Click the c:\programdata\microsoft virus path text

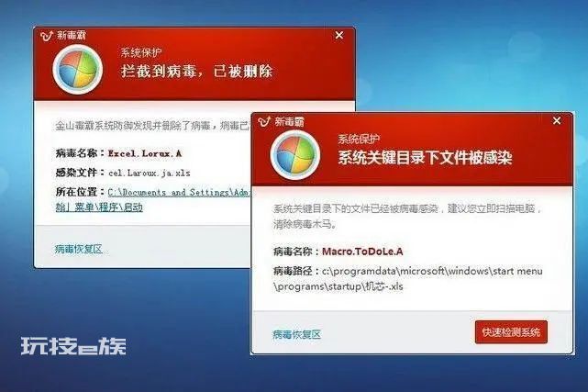pyautogui.click(x=408, y=278)
